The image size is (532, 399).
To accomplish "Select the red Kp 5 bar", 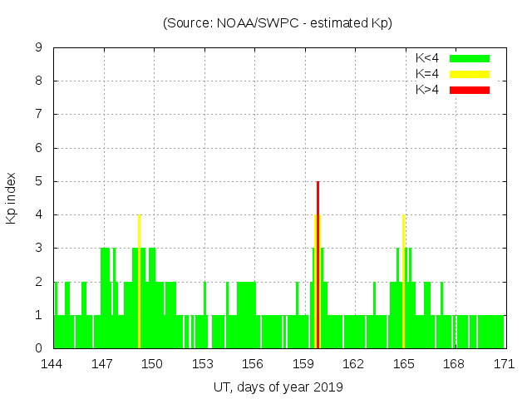I will pos(318,264).
